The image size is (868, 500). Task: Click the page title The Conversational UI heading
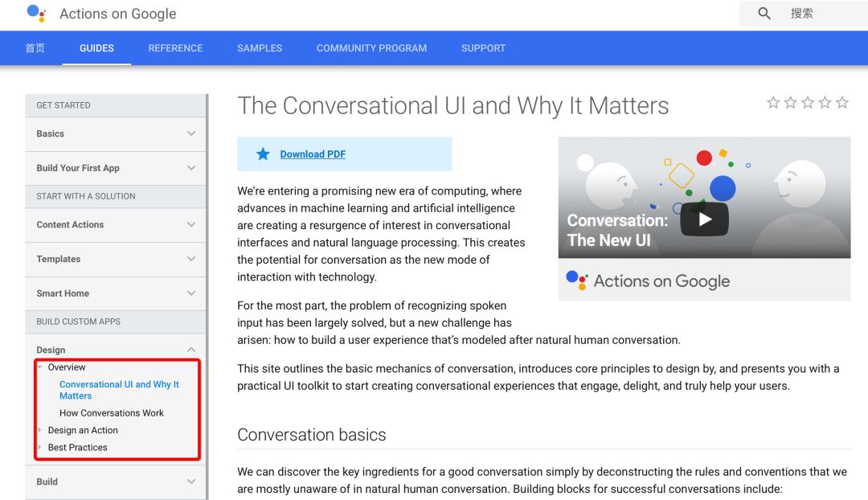tap(452, 105)
